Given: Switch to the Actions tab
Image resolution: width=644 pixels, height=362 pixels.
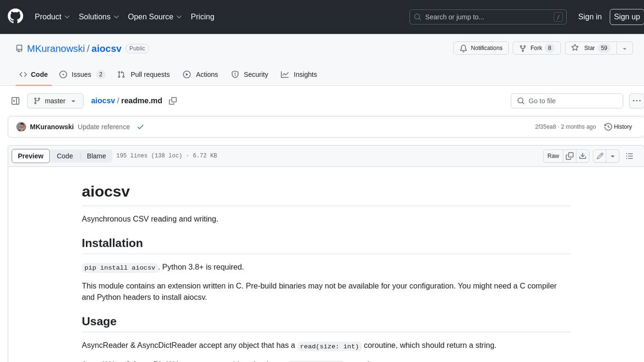Looking at the screenshot, I should click(200, 74).
